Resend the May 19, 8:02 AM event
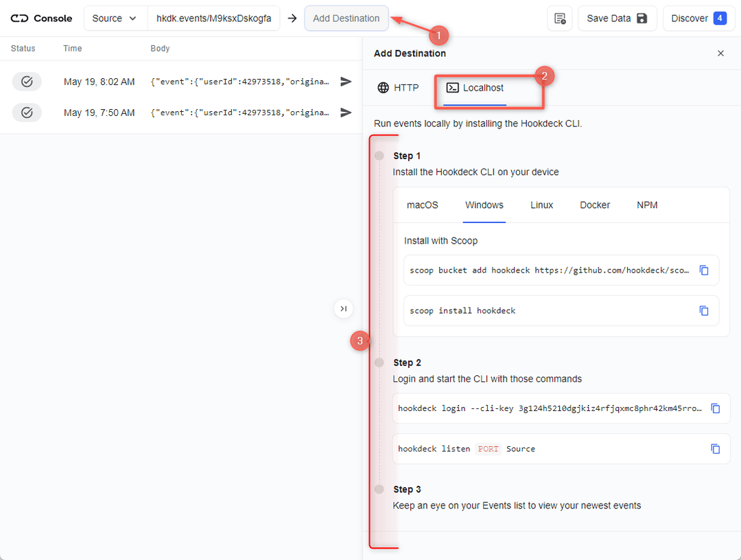 (x=345, y=81)
